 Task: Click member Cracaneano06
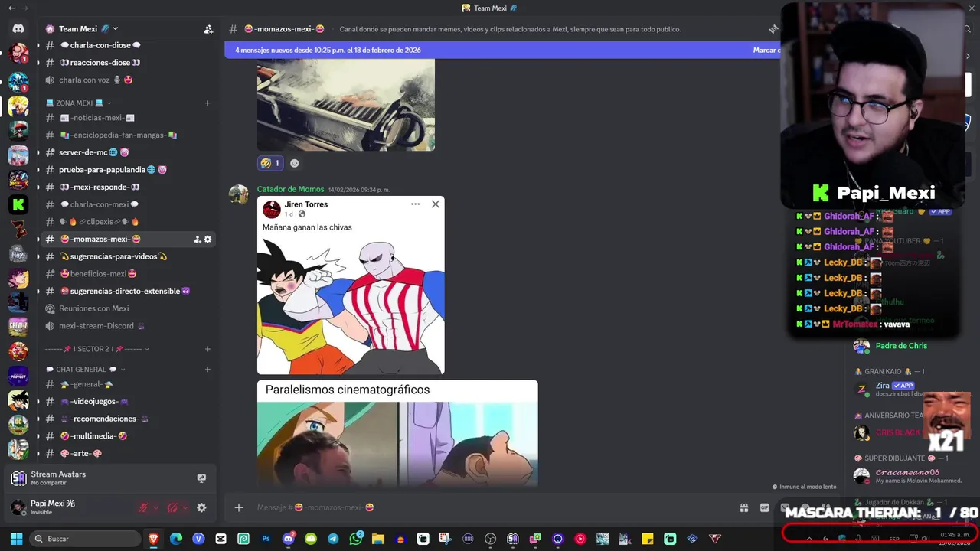point(907,476)
